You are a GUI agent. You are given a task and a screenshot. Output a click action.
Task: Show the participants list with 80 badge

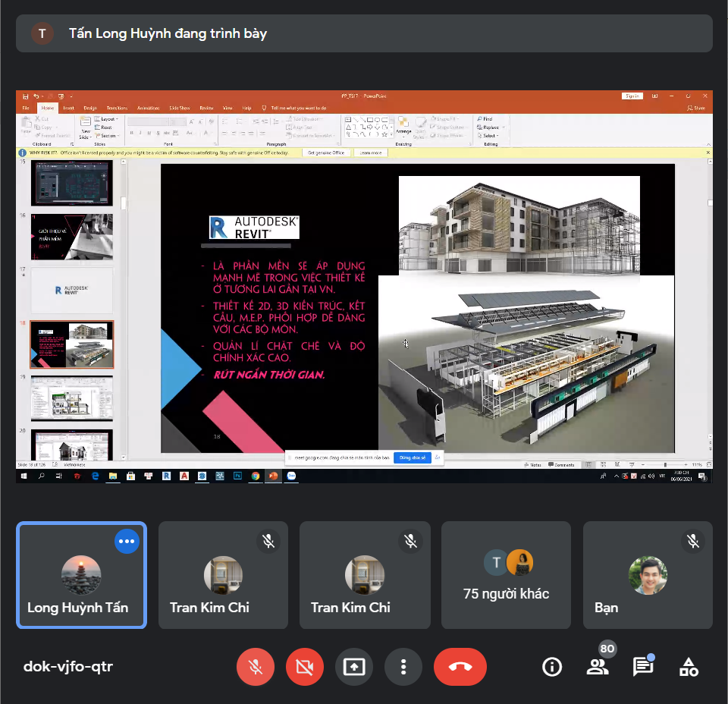tap(598, 667)
